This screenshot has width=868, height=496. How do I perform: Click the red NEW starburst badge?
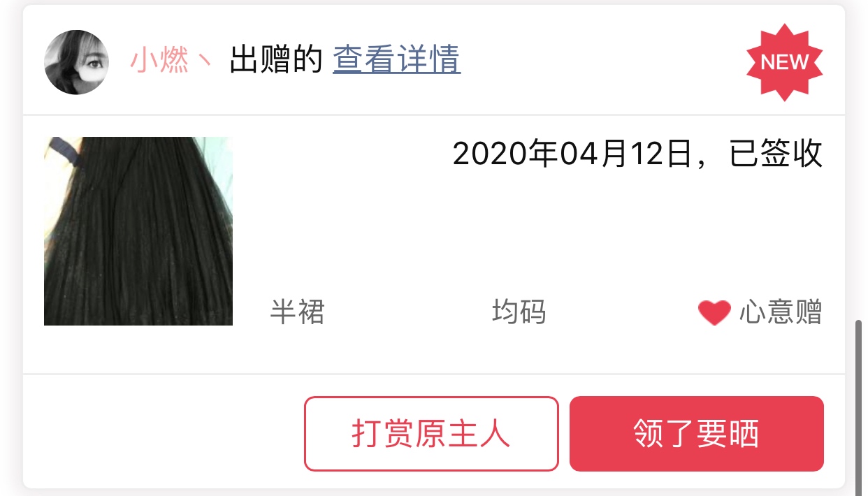(784, 62)
